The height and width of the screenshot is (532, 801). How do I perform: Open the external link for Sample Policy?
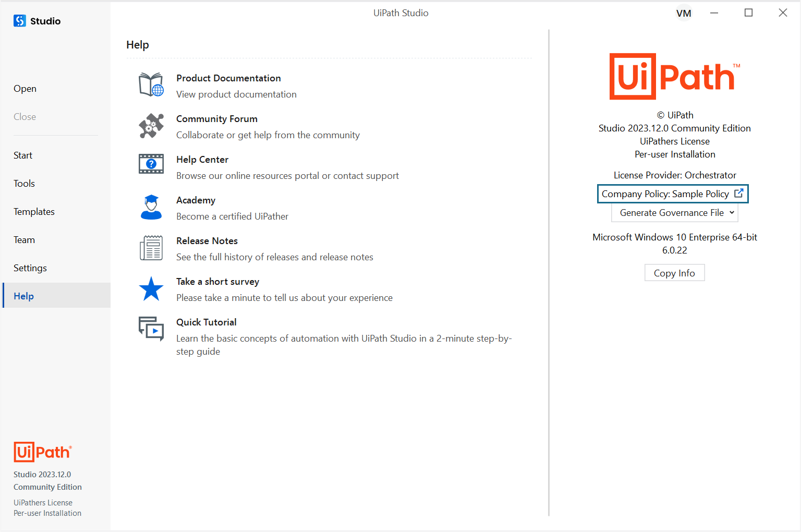pyautogui.click(x=739, y=193)
